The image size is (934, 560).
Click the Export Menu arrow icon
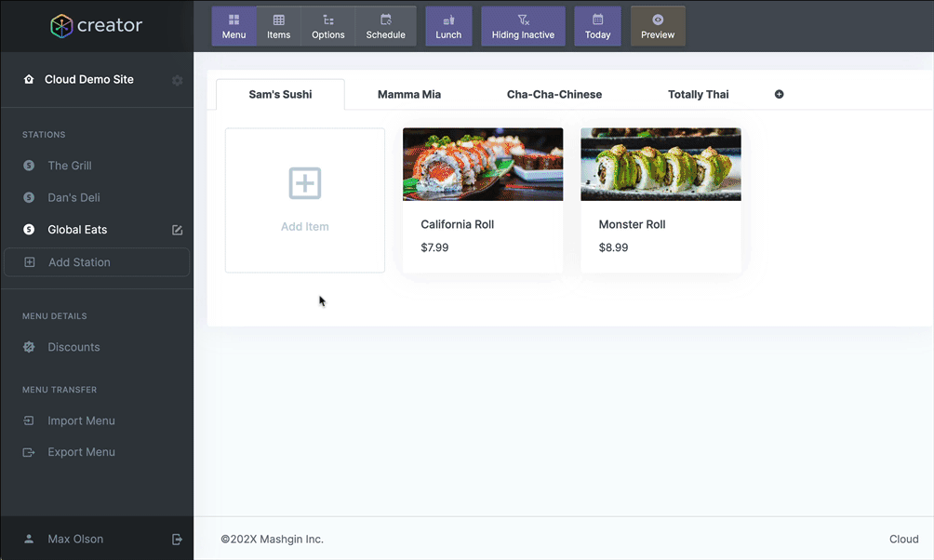click(29, 452)
